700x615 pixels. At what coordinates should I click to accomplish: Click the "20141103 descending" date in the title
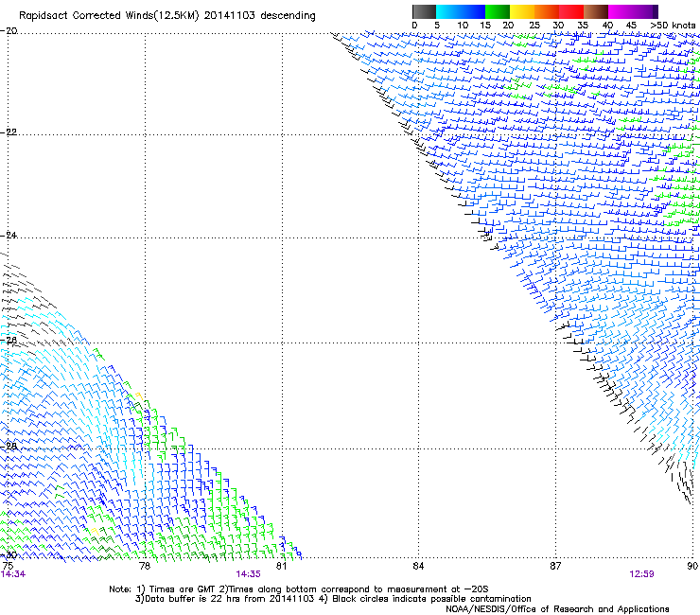pos(260,15)
